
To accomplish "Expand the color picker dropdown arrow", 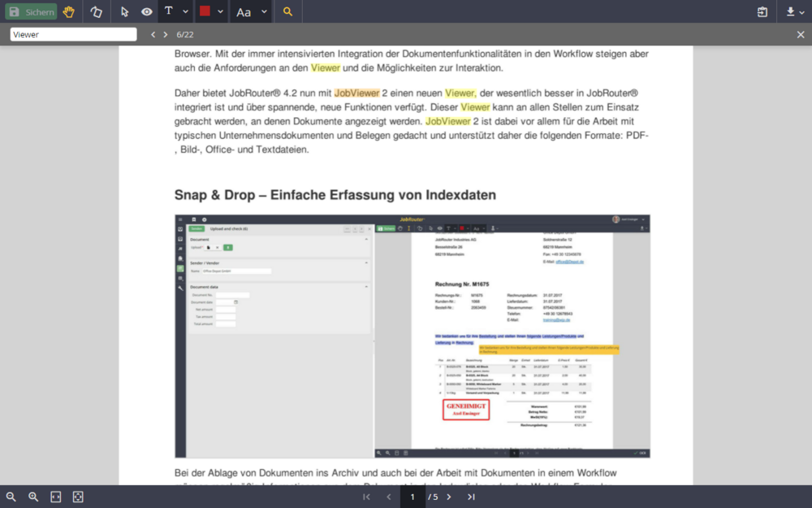I will [220, 11].
